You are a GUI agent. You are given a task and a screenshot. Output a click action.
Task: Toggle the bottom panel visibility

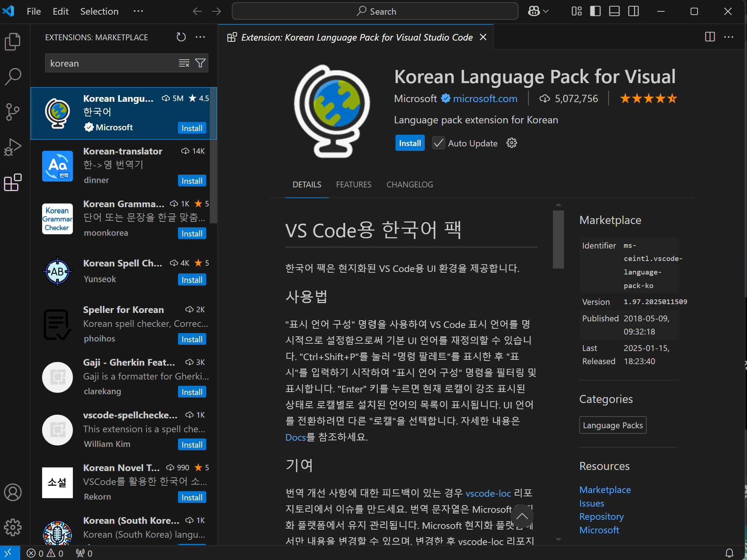click(x=614, y=11)
